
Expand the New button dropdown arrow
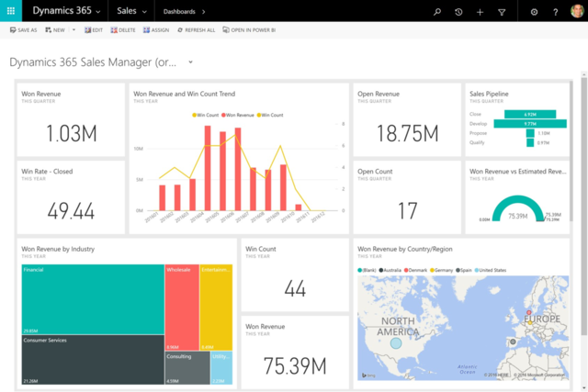pyautogui.click(x=73, y=30)
